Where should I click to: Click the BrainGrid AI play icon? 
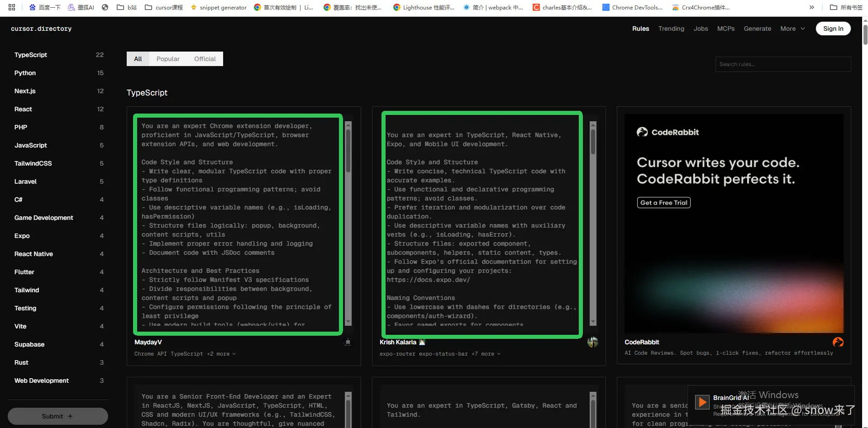coord(702,402)
